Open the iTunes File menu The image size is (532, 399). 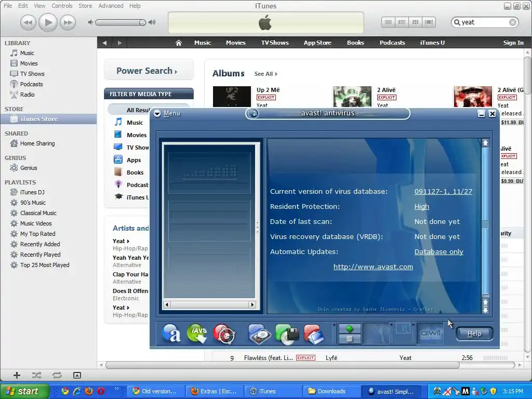[x=8, y=6]
